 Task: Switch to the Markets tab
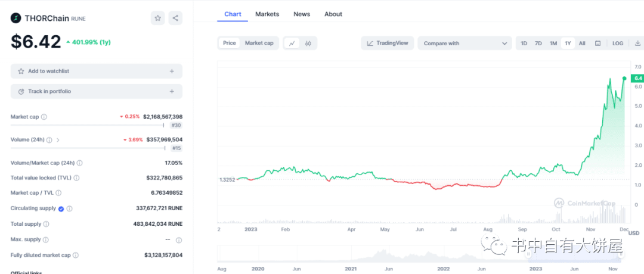pos(267,14)
